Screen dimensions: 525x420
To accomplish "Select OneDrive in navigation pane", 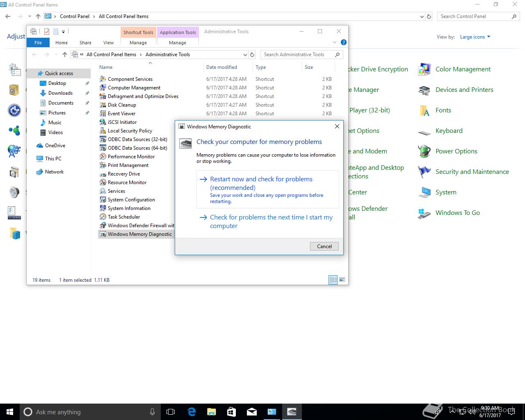I will 55,146.
